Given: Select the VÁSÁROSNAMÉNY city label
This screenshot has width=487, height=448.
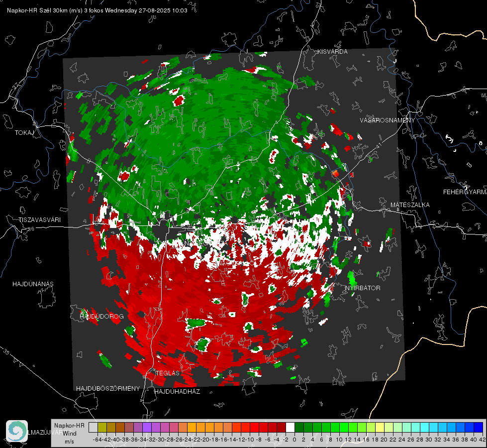Looking at the screenshot, I should pos(388,120).
